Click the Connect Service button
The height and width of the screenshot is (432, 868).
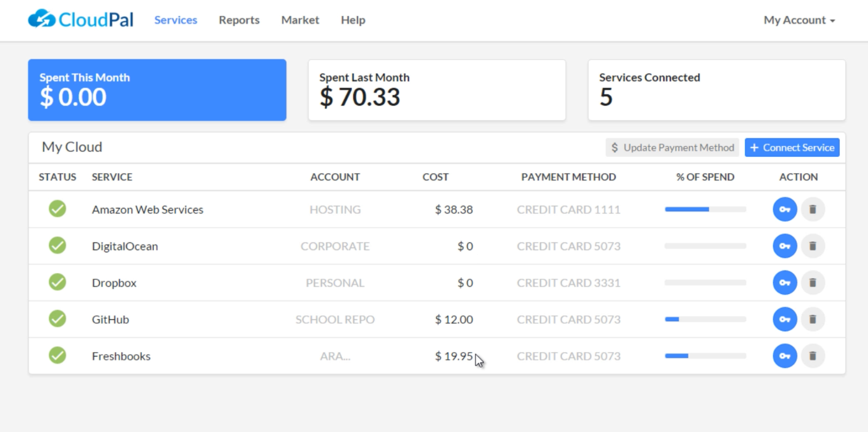click(792, 147)
